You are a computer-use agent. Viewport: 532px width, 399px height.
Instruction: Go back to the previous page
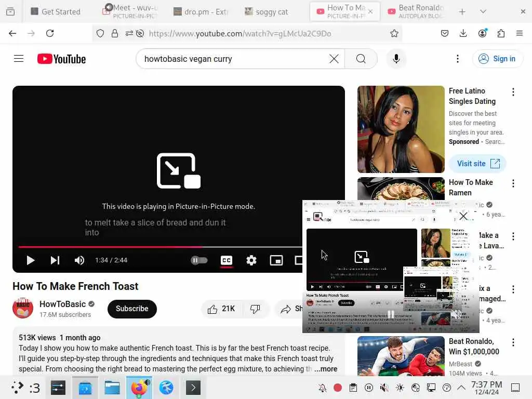tap(12, 33)
